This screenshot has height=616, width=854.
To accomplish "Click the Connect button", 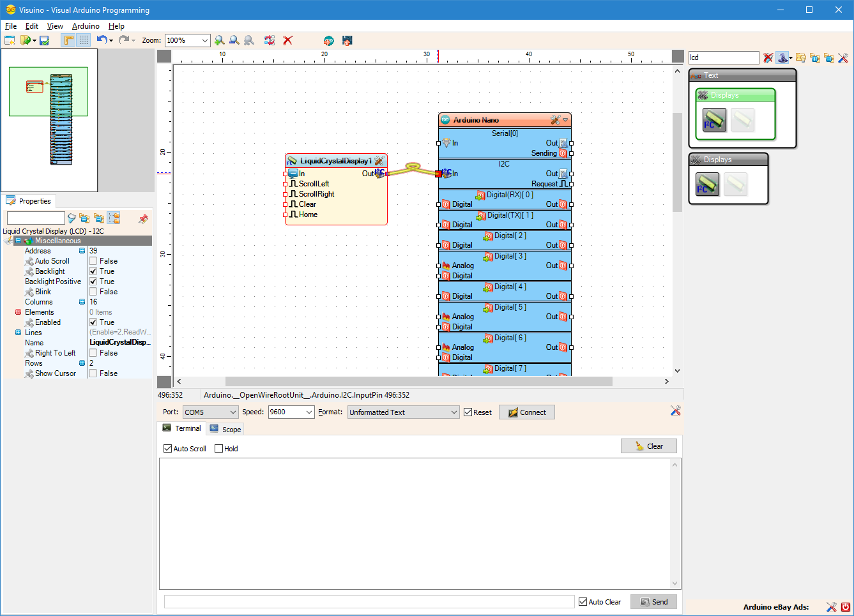I will [527, 412].
